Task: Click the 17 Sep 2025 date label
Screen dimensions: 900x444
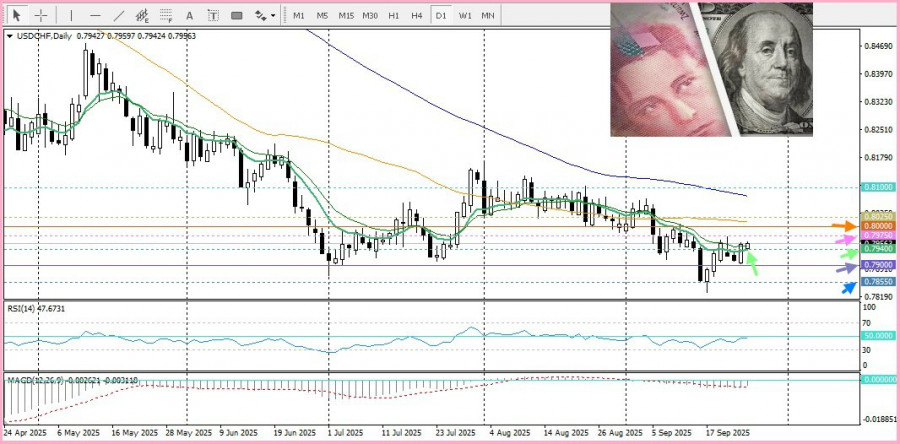Action: [x=726, y=432]
